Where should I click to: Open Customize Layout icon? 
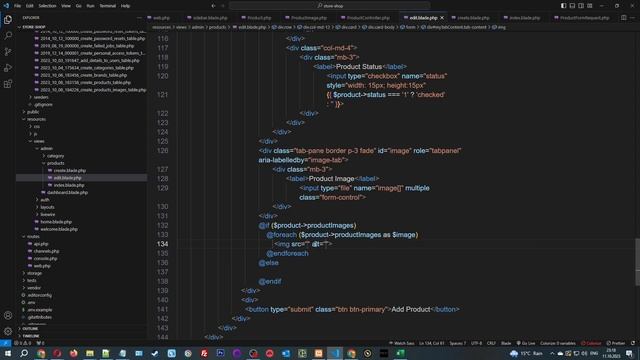pos(590,6)
